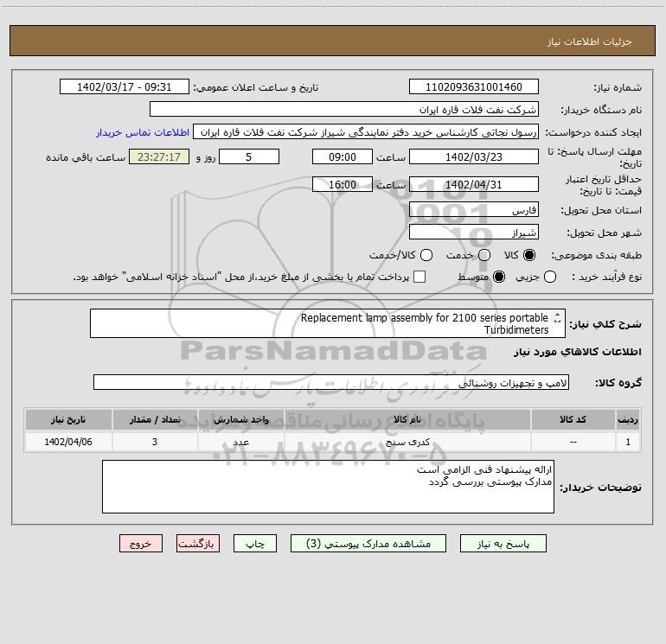Toggle the Islamic treasury bonds payment checkbox
The height and width of the screenshot is (644, 666).
[419, 277]
